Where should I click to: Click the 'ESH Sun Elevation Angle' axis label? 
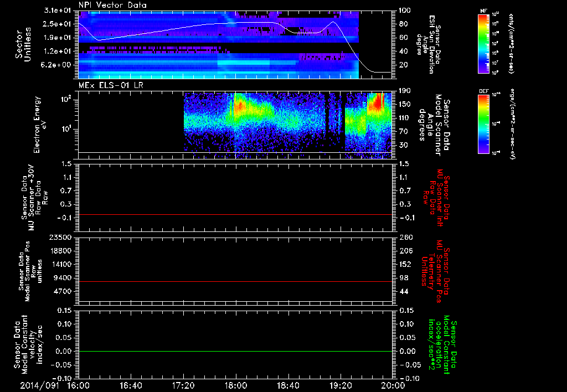pyautogui.click(x=428, y=44)
